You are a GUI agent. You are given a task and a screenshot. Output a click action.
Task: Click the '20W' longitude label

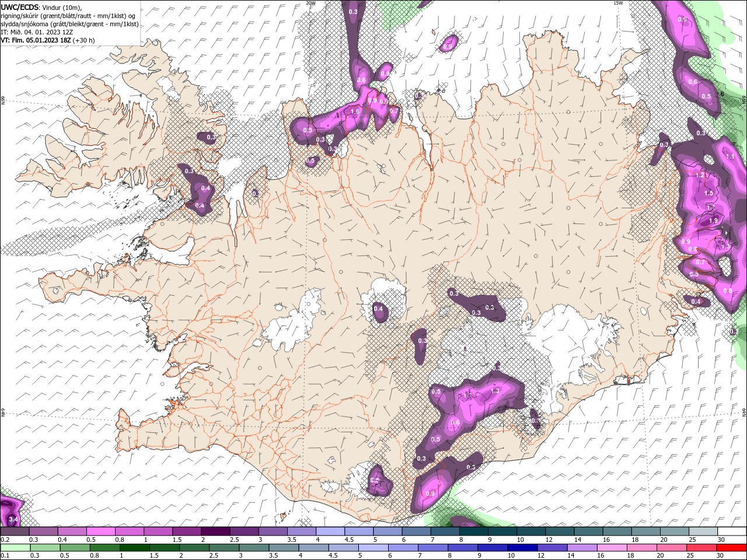[310, 3]
